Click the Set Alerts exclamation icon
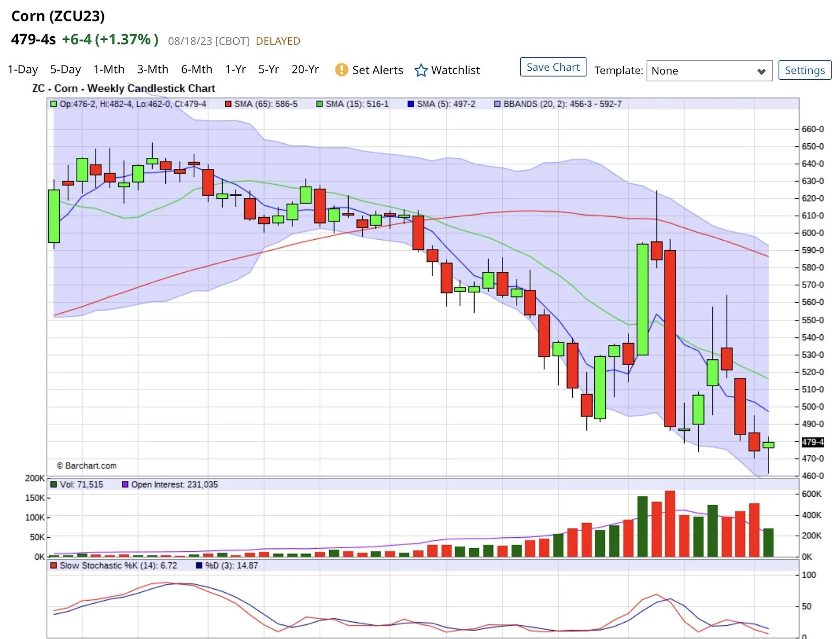Image resolution: width=840 pixels, height=639 pixels. pyautogui.click(x=341, y=70)
